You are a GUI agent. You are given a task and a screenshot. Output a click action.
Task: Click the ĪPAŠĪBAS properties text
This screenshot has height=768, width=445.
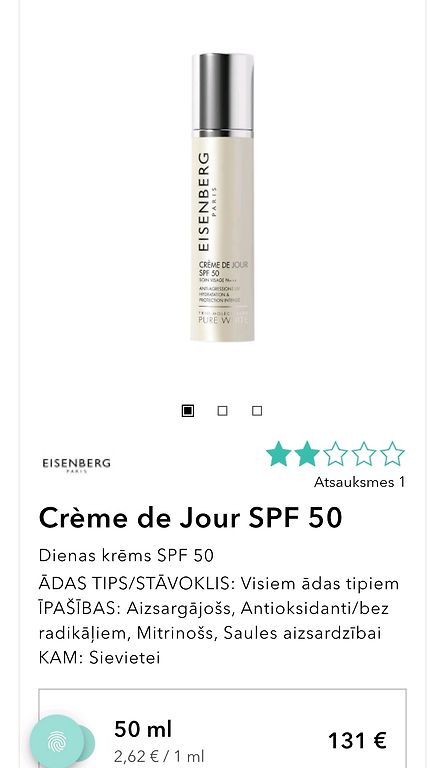213,621
